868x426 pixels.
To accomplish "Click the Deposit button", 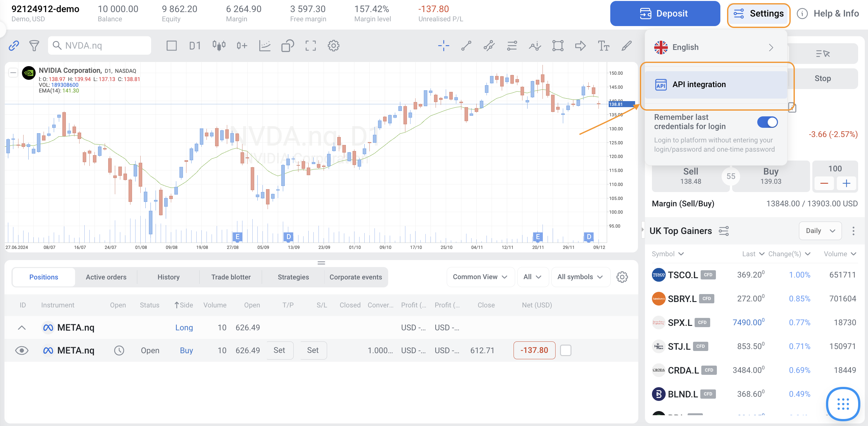I will click(x=664, y=13).
